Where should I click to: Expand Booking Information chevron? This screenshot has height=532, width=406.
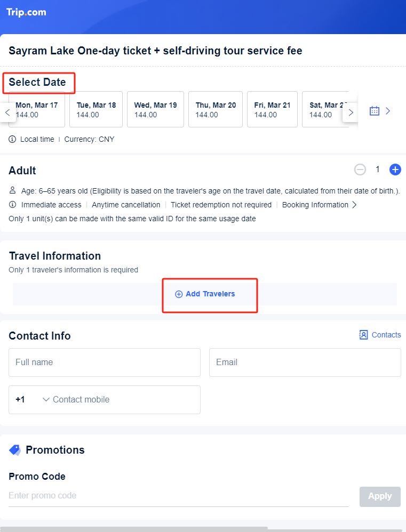pos(354,205)
